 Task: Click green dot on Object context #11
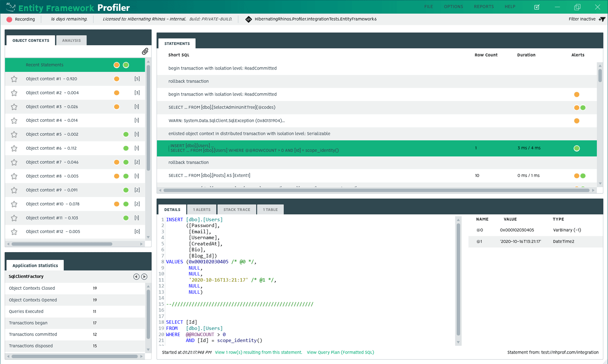tap(126, 218)
